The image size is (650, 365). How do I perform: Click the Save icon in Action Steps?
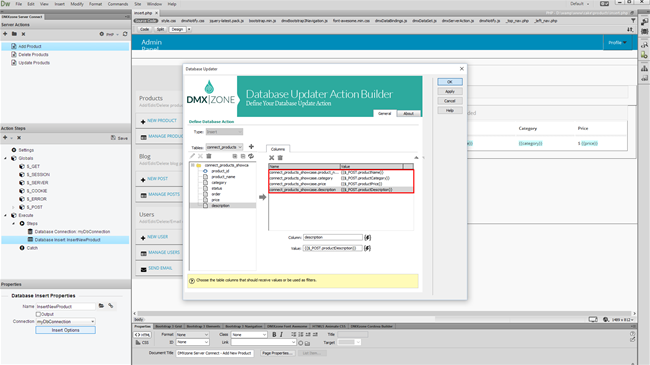click(119, 138)
